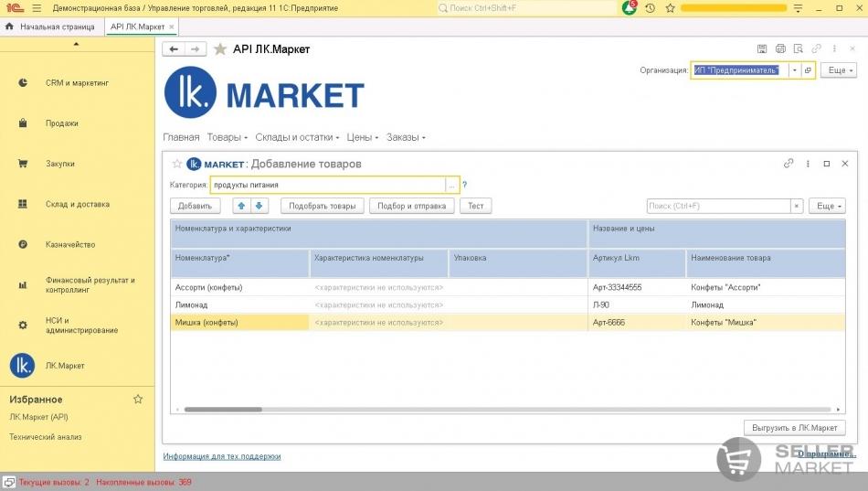The height and width of the screenshot is (491, 868).
Task: Open ЛК.Маркет section in sidebar
Action: point(65,366)
